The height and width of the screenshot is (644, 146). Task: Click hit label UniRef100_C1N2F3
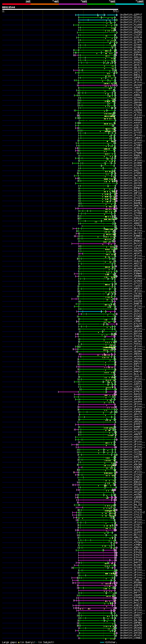(131, 387)
